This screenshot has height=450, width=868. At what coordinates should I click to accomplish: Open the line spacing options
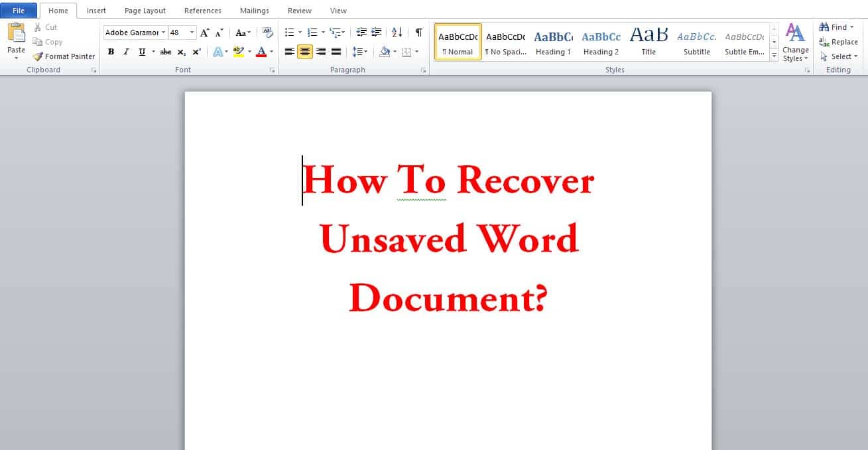tap(359, 51)
